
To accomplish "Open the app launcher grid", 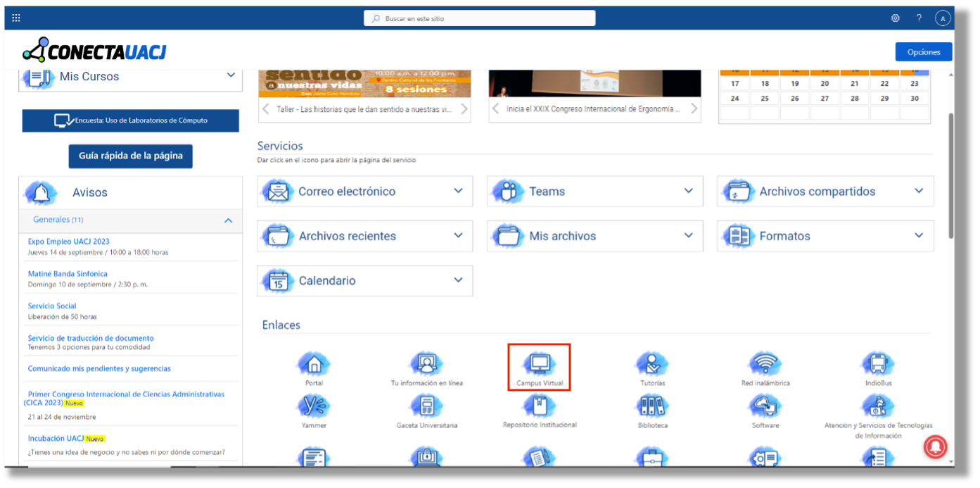I will [x=15, y=17].
